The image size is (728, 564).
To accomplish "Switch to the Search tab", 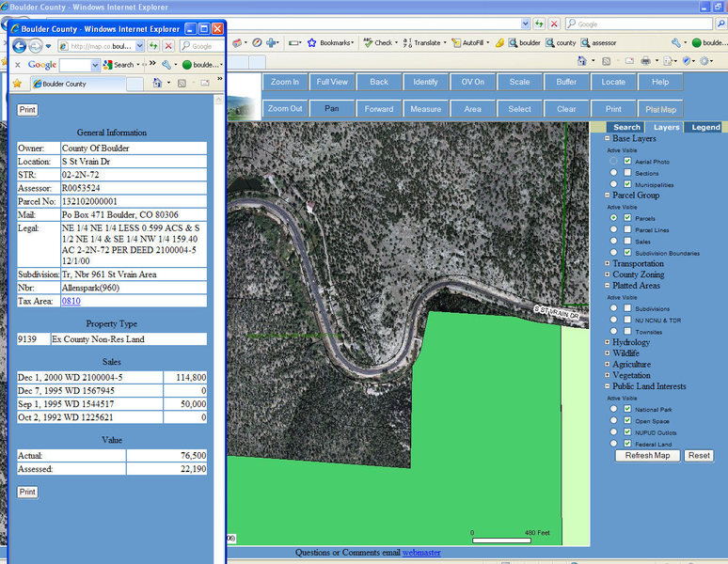I will coord(625,127).
